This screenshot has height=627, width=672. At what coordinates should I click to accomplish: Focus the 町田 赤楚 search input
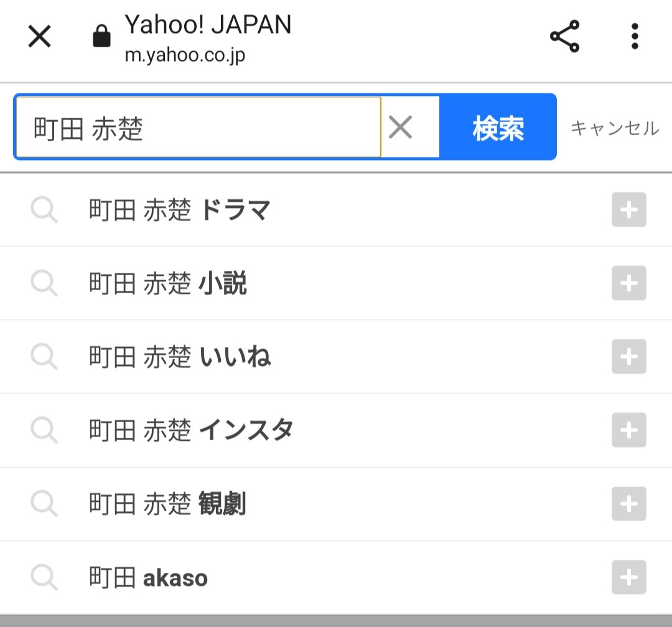pyautogui.click(x=198, y=127)
